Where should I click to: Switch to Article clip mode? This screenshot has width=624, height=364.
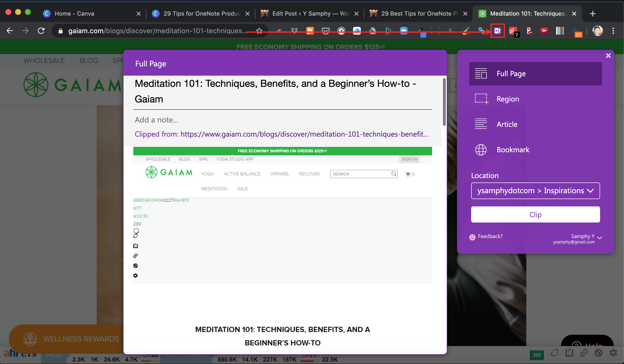[x=535, y=124]
